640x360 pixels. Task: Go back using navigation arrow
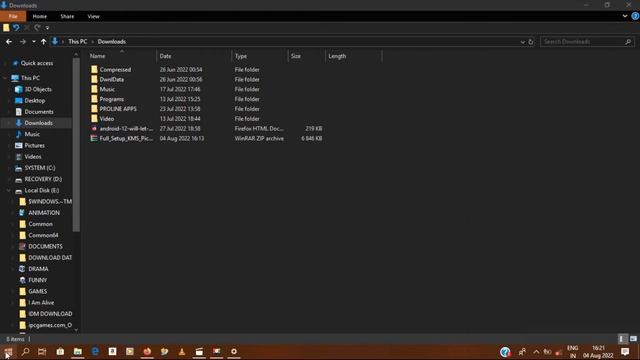tap(9, 42)
